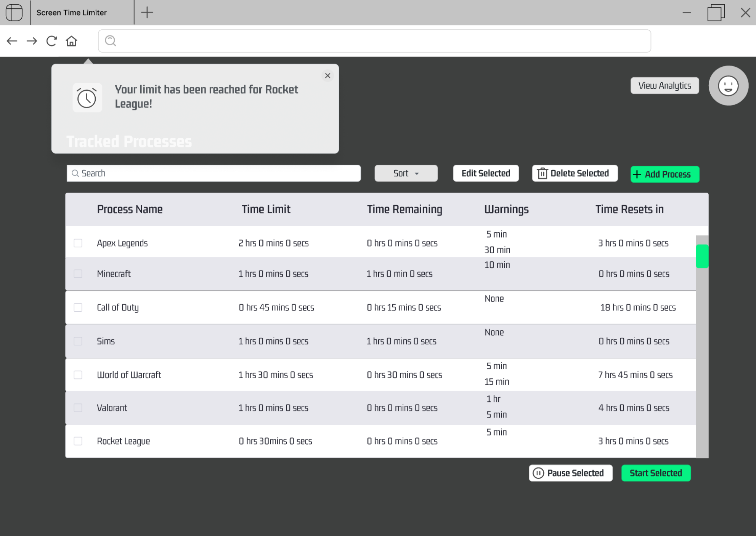This screenshot has height=536, width=756.
Task: Open View Analytics
Action: [x=665, y=85]
